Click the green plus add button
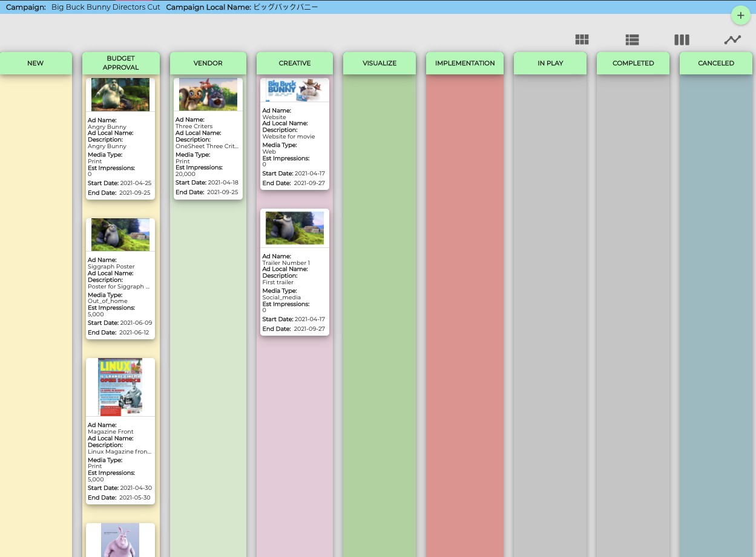 tap(741, 16)
